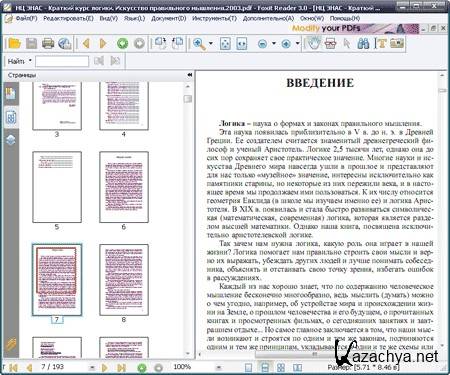This screenshot has height=375, width=450.
Task: Return to previous view with toolbar green circle
Action: click(122, 43)
